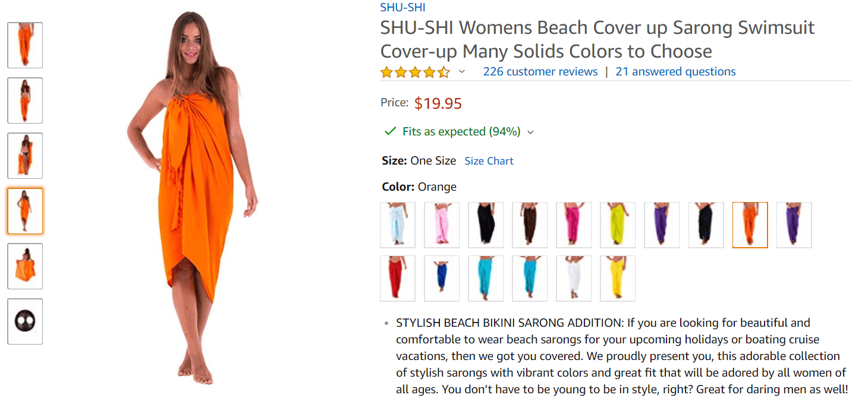This screenshot has width=868, height=401.
Task: Open the rating breakdown arrow beside the stars
Action: (x=462, y=72)
